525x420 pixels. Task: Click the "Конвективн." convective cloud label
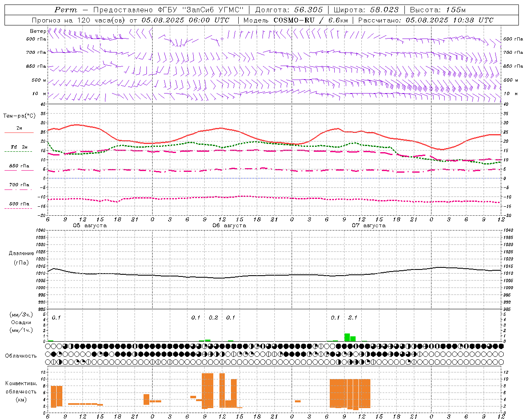(x=21, y=383)
